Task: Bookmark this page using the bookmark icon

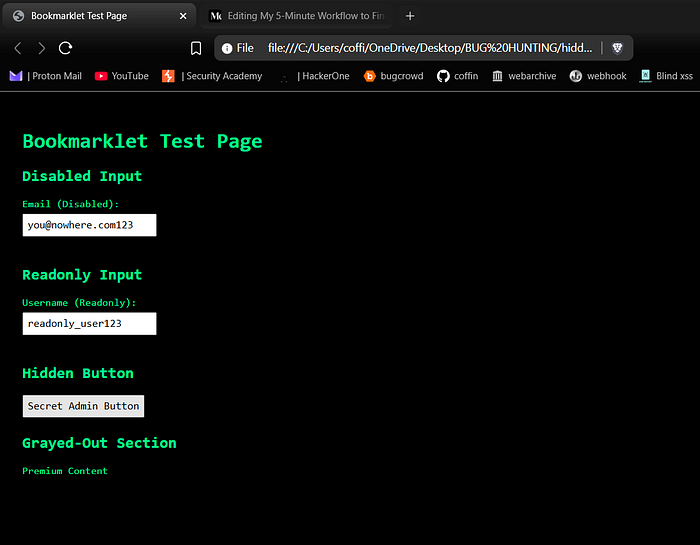Action: point(196,48)
